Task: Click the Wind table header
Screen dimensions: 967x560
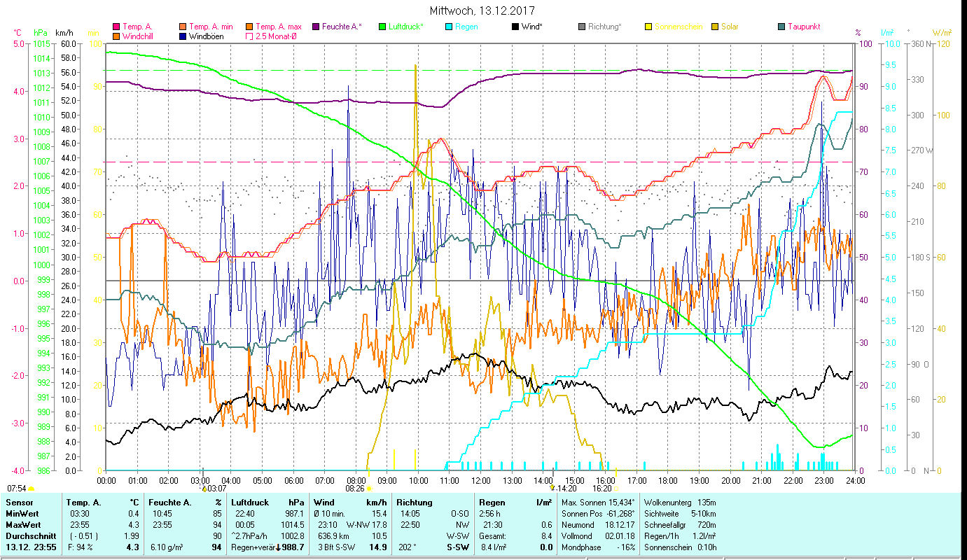Action: pyautogui.click(x=324, y=503)
